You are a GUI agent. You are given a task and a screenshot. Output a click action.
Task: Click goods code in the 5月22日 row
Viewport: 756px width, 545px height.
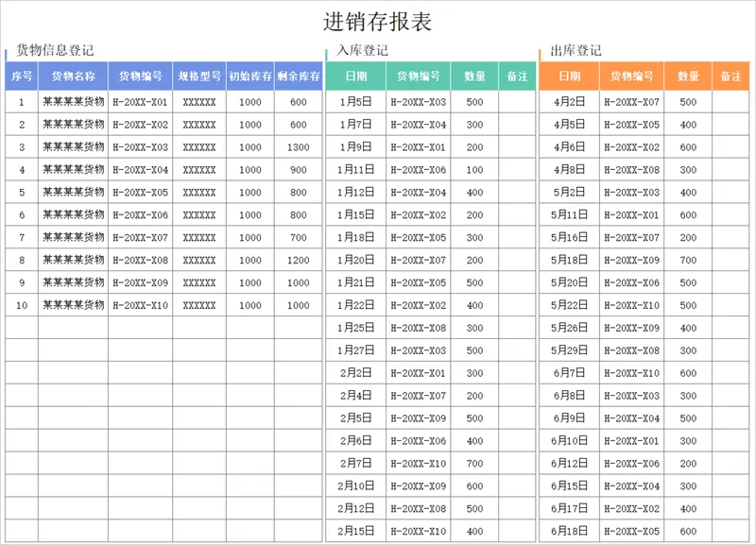(x=631, y=305)
